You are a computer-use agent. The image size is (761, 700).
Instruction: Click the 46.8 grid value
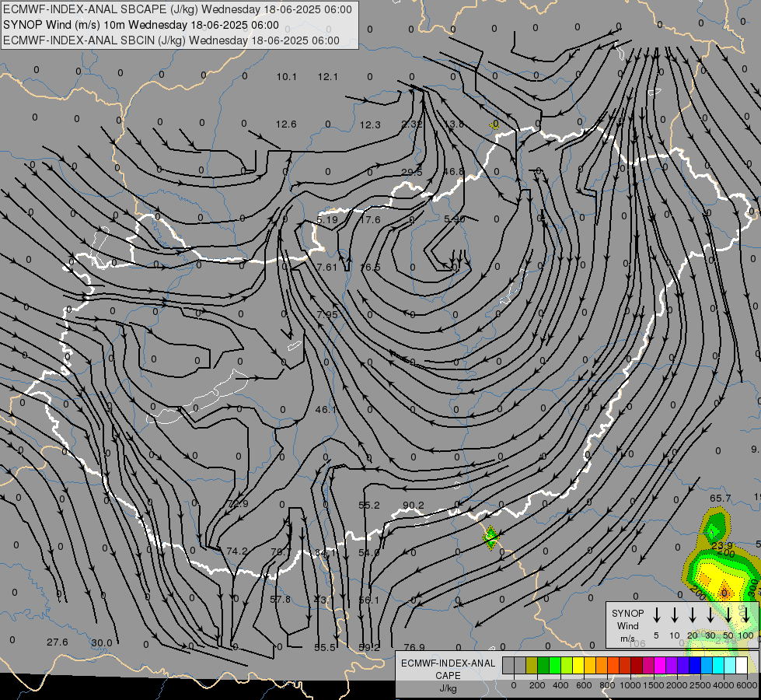tap(453, 171)
